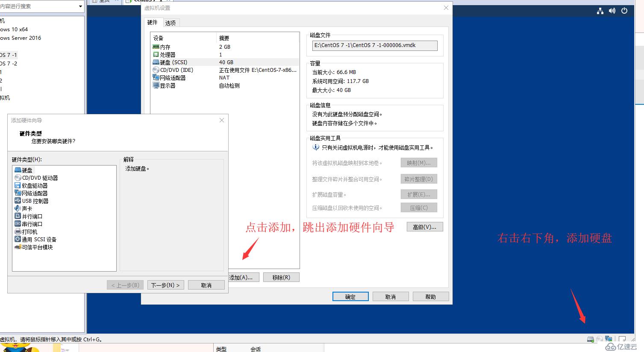This screenshot has height=352, width=644.
Task: Select 硬盘 (SCSI) device in VM settings
Action: 170,62
